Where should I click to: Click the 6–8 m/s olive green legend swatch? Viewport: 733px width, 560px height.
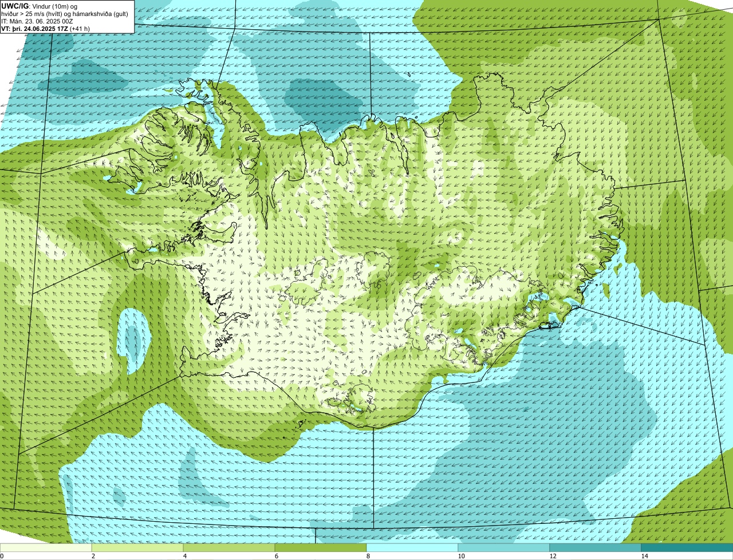321,548
